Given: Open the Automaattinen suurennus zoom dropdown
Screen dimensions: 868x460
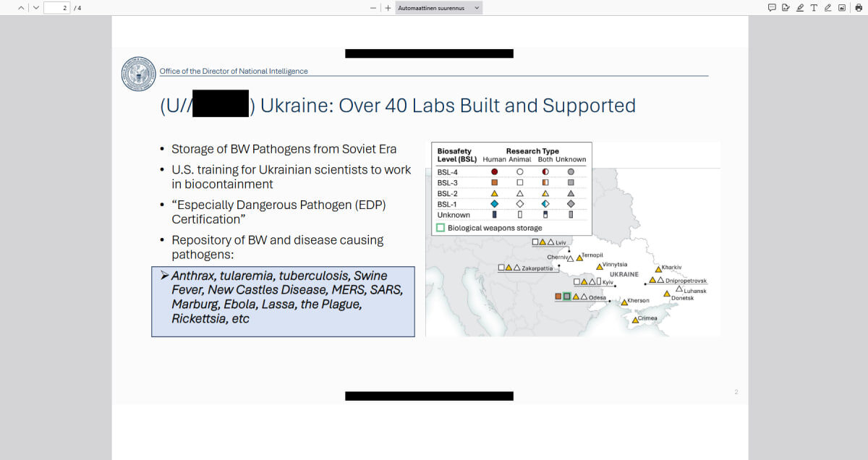Looking at the screenshot, I should 439,7.
